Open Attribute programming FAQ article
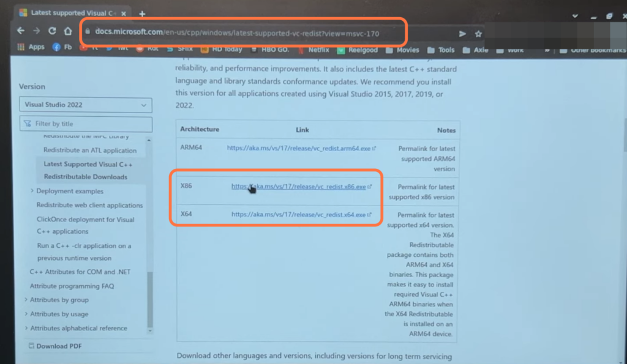Viewport: 627px width, 364px height. [x=72, y=286]
